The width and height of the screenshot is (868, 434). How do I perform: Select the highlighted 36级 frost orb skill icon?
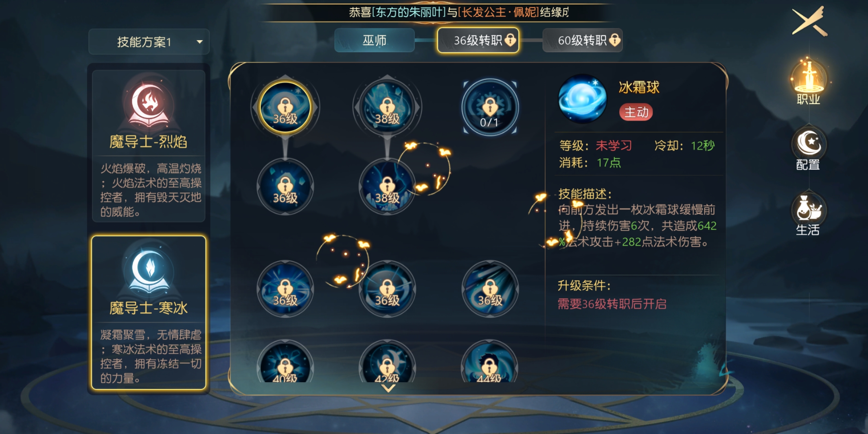[285, 107]
